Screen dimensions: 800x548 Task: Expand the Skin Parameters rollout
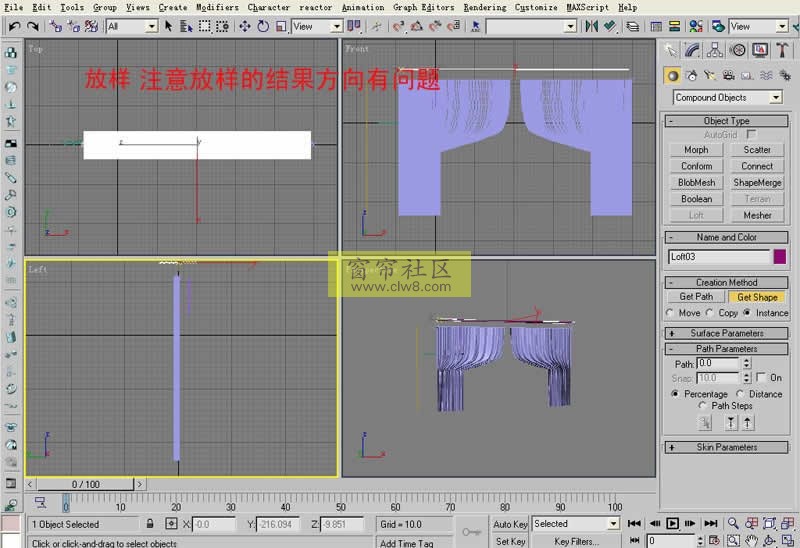pyautogui.click(x=726, y=447)
